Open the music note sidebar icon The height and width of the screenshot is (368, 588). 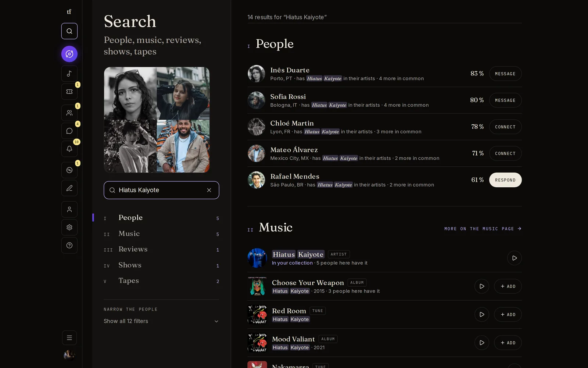coord(69,74)
